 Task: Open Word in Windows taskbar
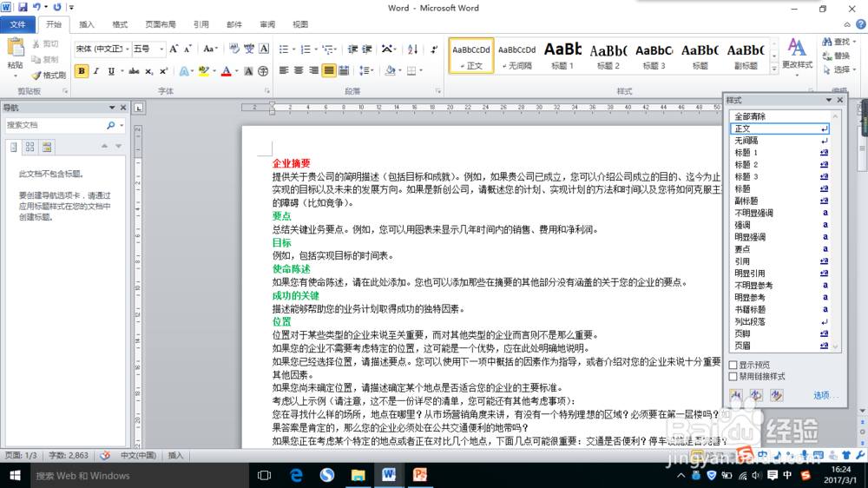pos(389,475)
